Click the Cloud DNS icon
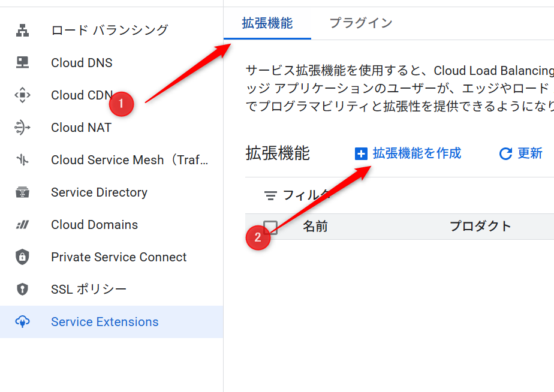 [x=22, y=62]
